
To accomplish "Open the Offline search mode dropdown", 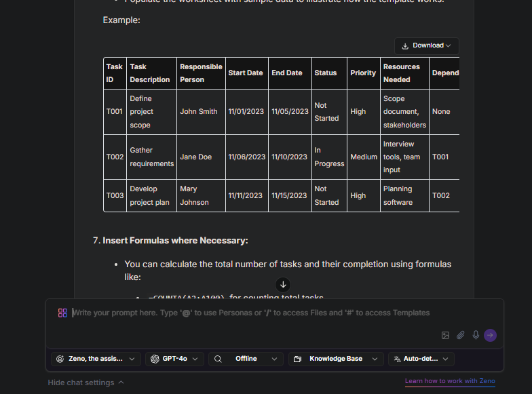I will (246, 359).
